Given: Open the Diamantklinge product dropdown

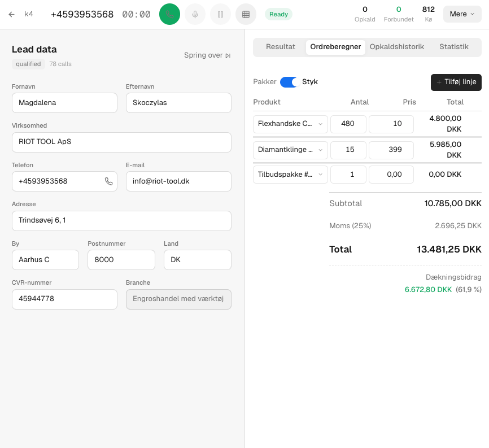Looking at the screenshot, I should [290, 150].
